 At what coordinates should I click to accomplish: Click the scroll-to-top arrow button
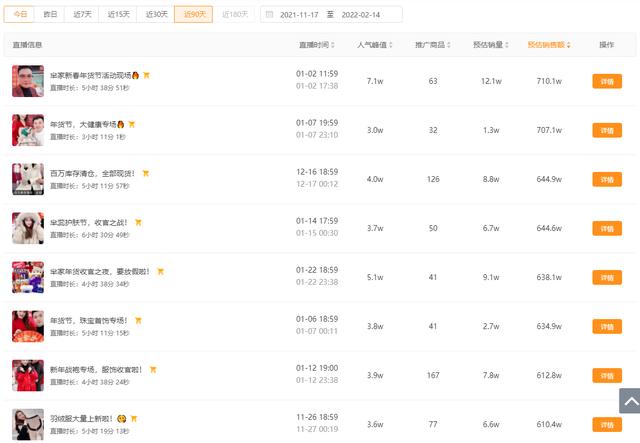click(x=629, y=401)
